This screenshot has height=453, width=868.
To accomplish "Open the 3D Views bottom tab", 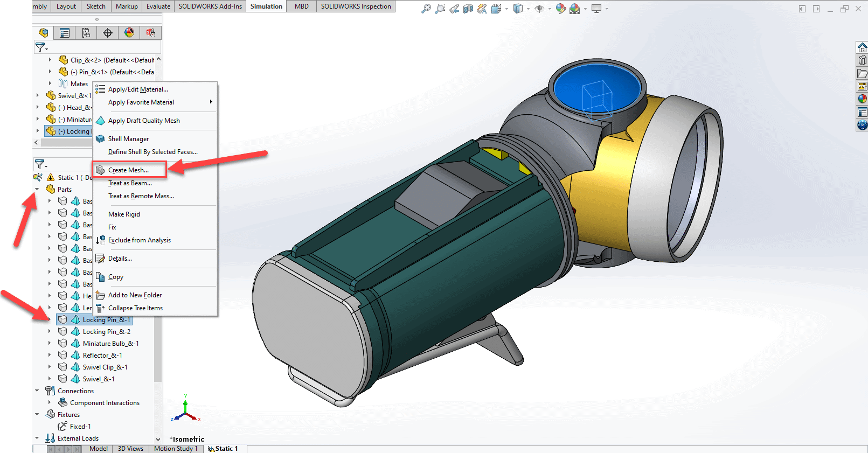I will pyautogui.click(x=131, y=449).
